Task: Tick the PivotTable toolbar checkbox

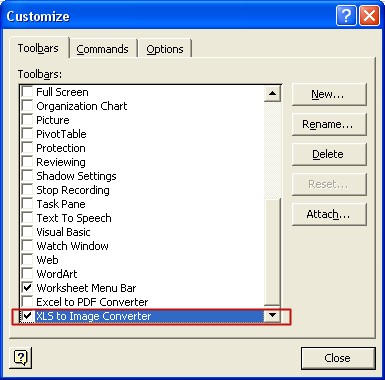Action: click(27, 133)
